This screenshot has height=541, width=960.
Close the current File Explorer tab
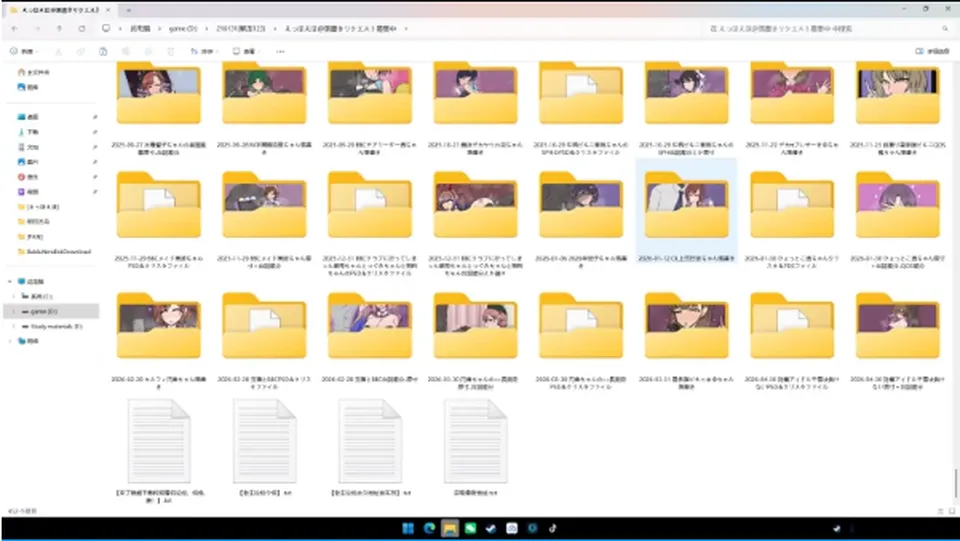pyautogui.click(x=108, y=10)
